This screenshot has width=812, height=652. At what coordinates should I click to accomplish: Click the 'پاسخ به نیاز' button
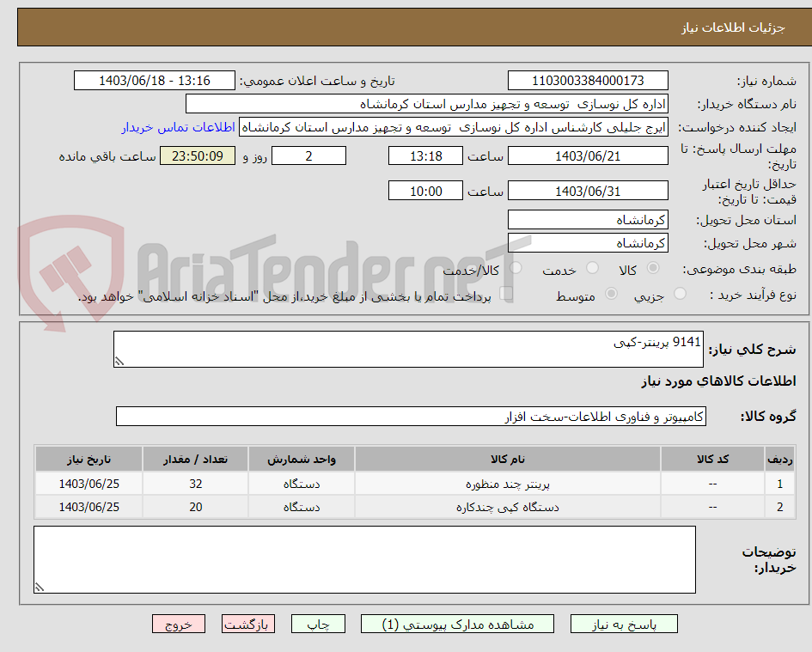pyautogui.click(x=624, y=624)
